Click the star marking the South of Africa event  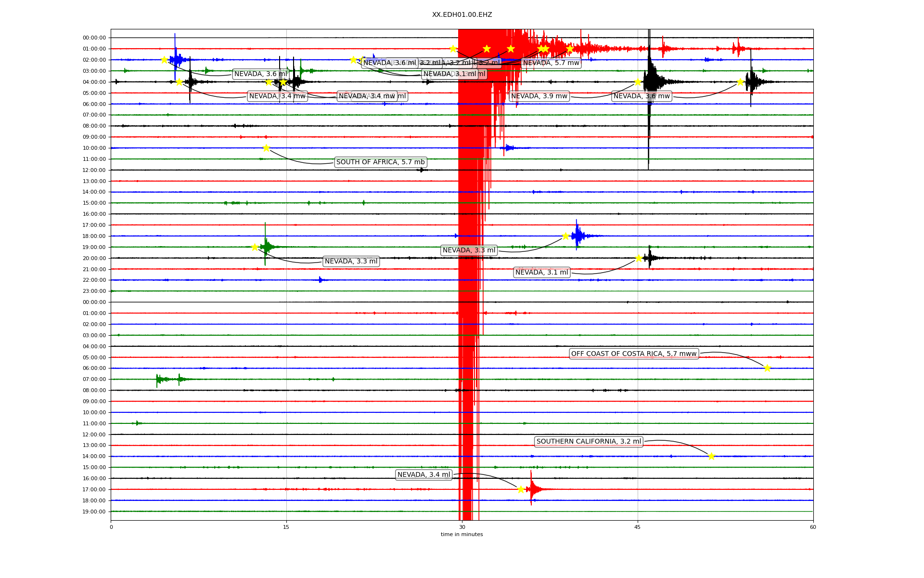pyautogui.click(x=266, y=148)
